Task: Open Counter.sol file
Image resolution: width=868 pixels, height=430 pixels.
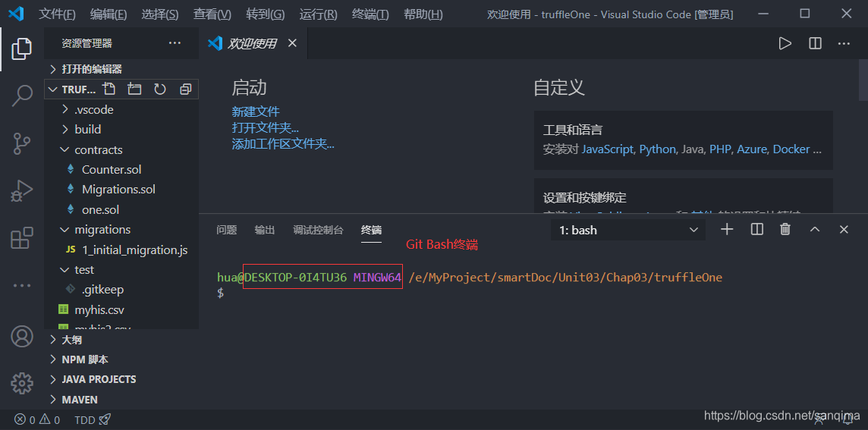Action: [x=121, y=169]
